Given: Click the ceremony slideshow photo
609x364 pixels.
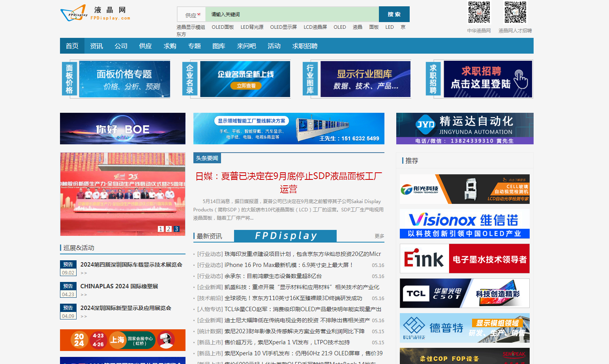Looking at the screenshot, I should (123, 194).
